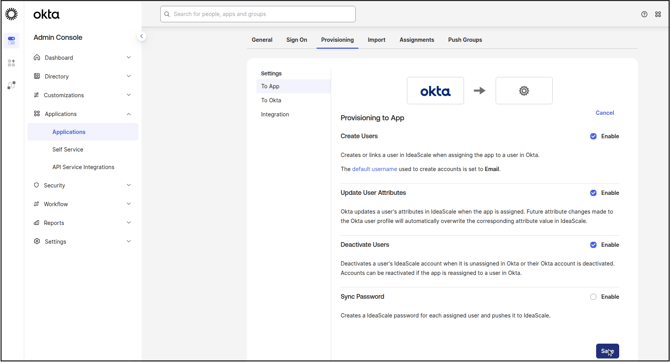Image resolution: width=670 pixels, height=362 pixels.
Task: Select To Okta settings item
Action: click(271, 100)
